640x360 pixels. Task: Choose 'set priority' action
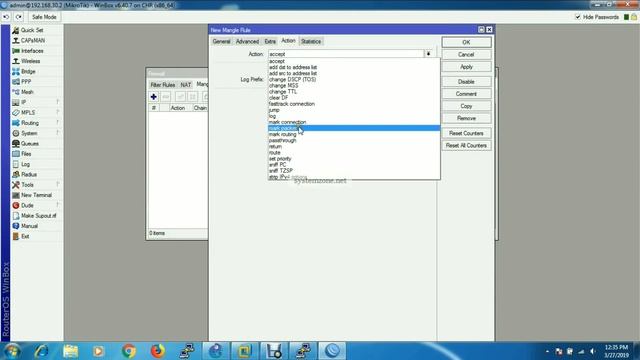click(354, 159)
